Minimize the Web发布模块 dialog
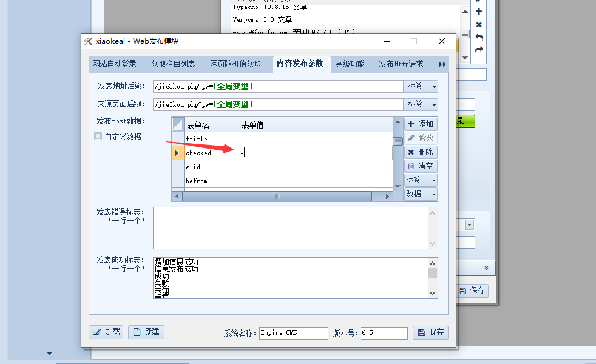Viewport: 596px width, 364px height. tap(387, 41)
